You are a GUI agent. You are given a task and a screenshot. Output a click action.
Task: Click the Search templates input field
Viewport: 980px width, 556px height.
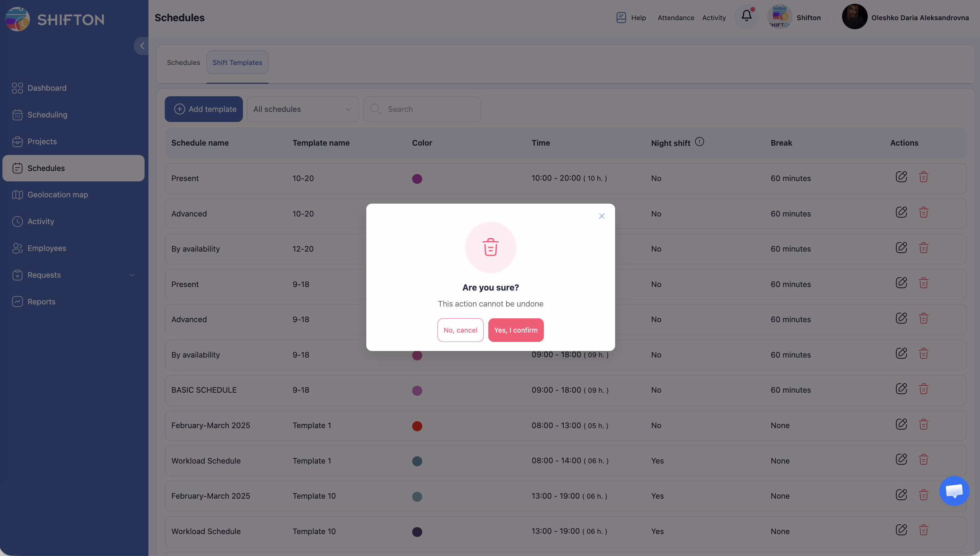pyautogui.click(x=427, y=109)
